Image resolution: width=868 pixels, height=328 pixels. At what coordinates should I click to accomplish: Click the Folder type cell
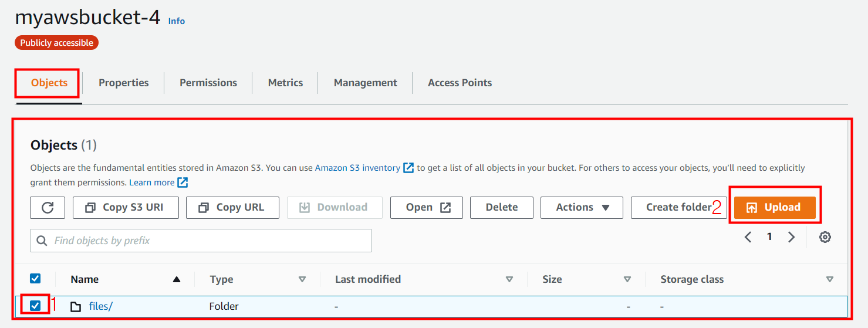pyautogui.click(x=224, y=306)
